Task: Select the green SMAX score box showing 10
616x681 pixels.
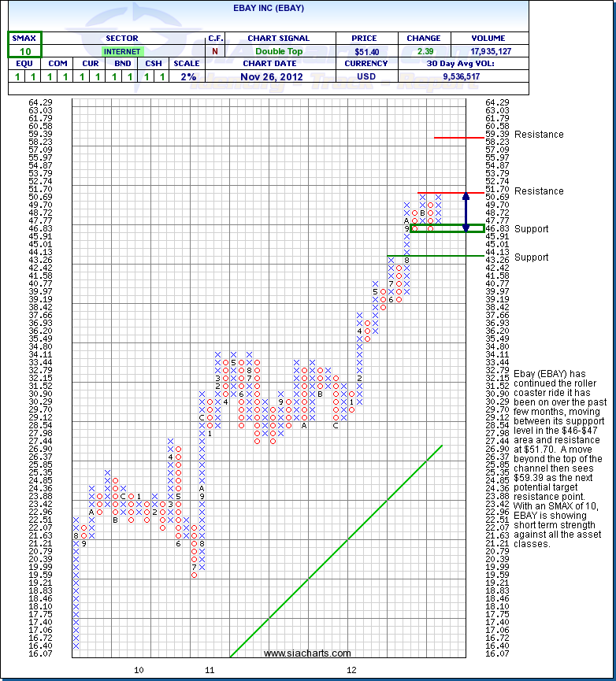Action: pyautogui.click(x=25, y=44)
